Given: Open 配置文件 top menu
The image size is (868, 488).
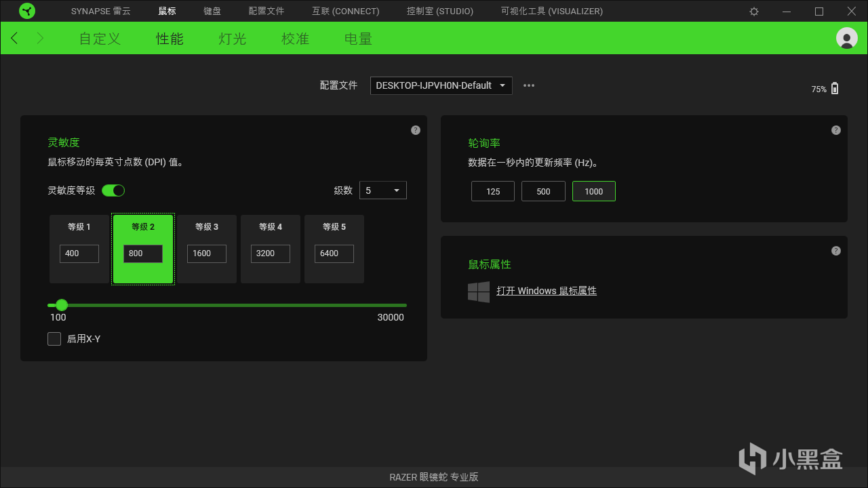Looking at the screenshot, I should pyautogui.click(x=267, y=12).
